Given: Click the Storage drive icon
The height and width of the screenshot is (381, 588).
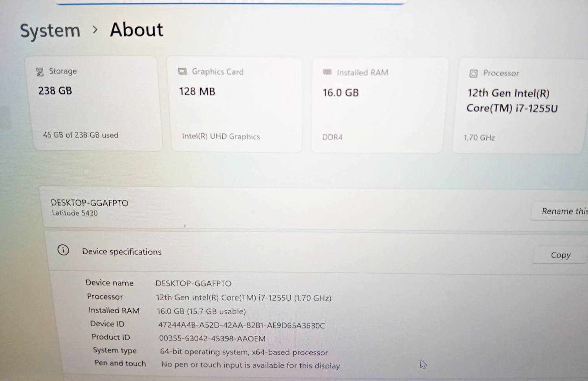Looking at the screenshot, I should [x=40, y=72].
